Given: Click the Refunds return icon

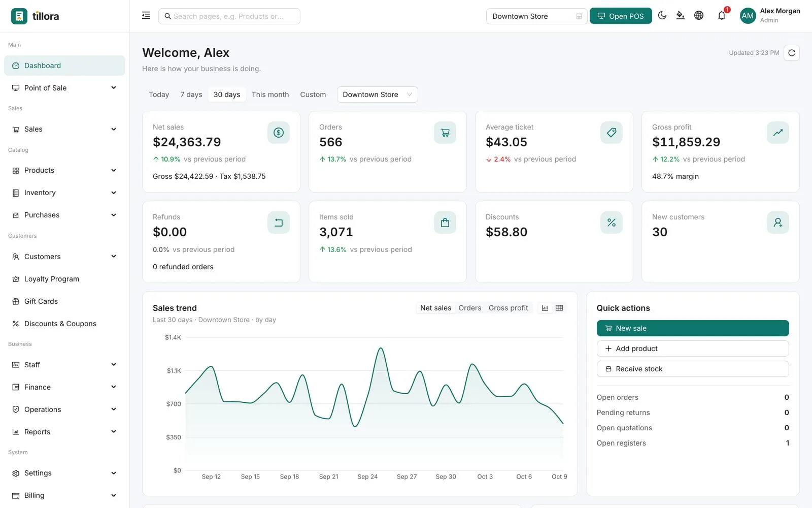Looking at the screenshot, I should pos(279,223).
